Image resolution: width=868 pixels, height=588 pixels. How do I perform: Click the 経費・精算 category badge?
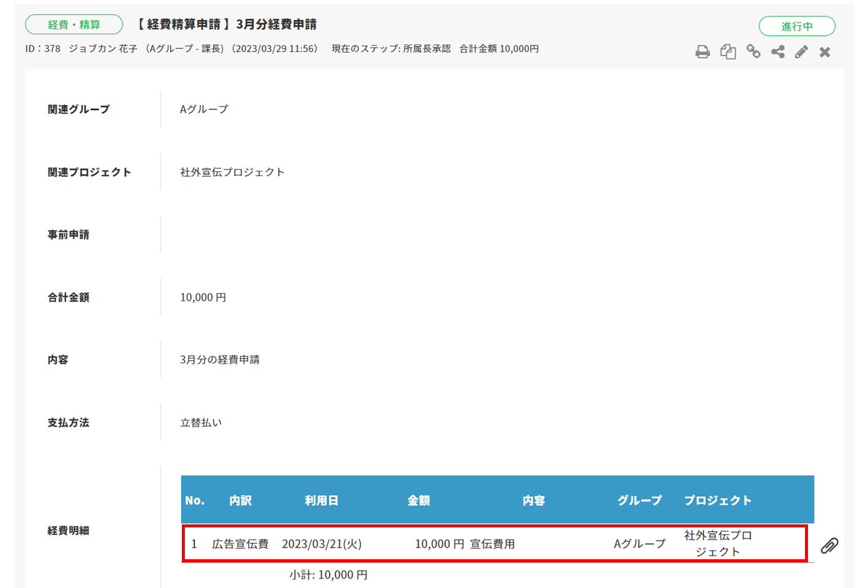(74, 24)
